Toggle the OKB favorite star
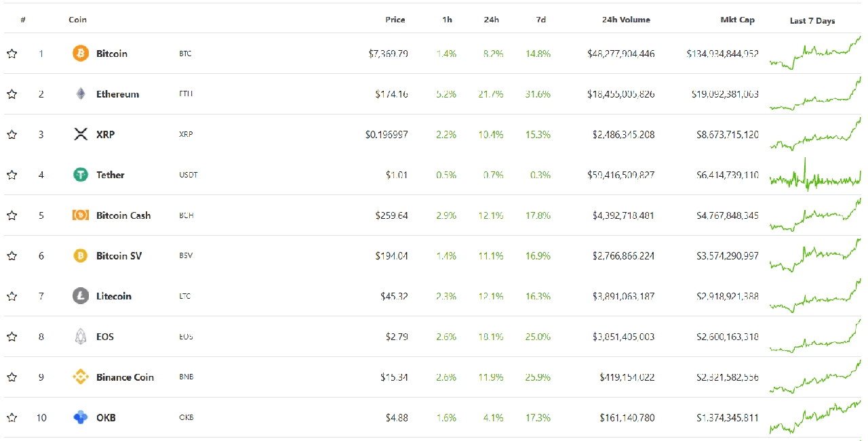The height and width of the screenshot is (441, 868). pyautogui.click(x=12, y=417)
